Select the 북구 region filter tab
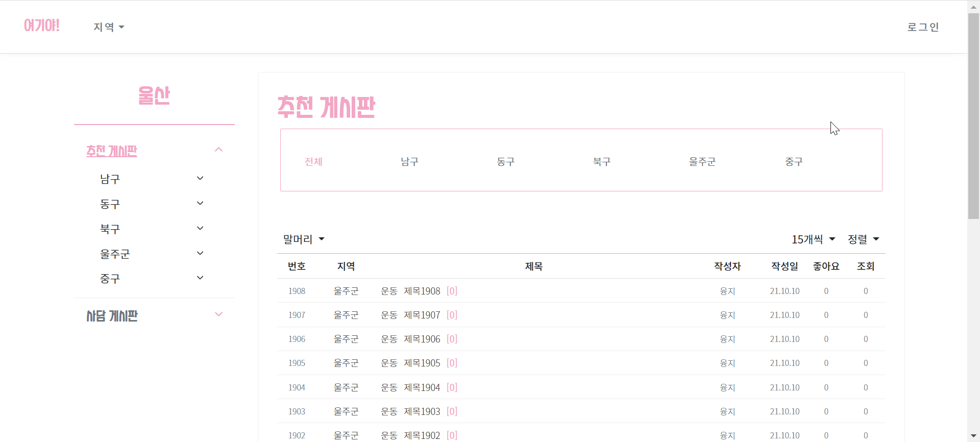980x442 pixels. 602,162
